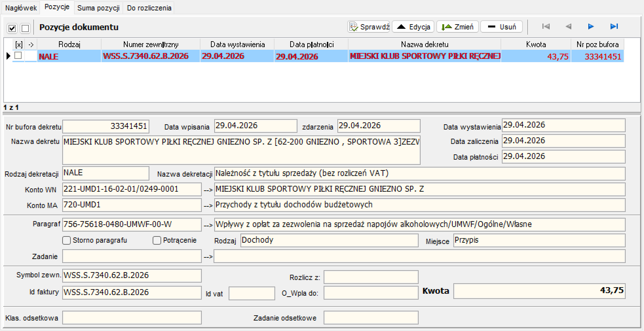Tick the checkbox in the NALE row
Image resolution: width=644 pixels, height=331 pixels.
[x=18, y=56]
